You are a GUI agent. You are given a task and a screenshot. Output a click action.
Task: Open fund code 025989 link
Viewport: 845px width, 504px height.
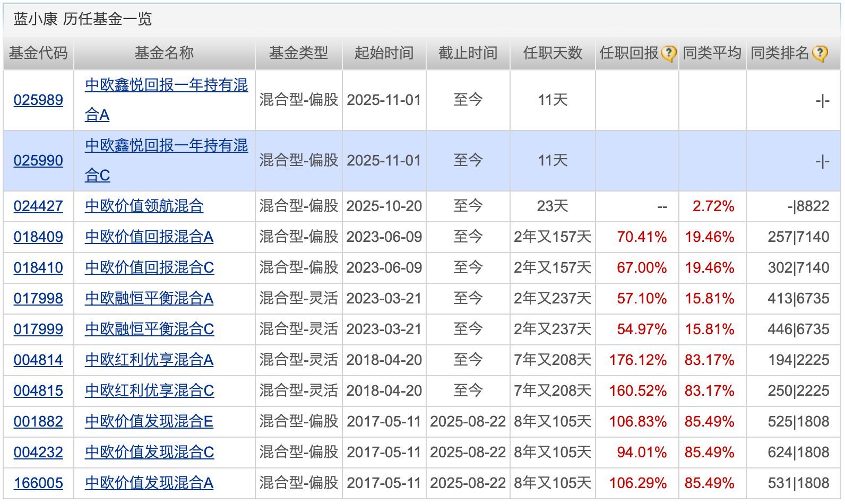38,100
